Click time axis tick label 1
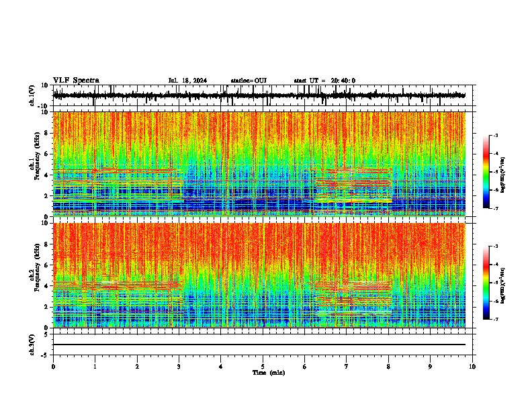This screenshot has width=532, height=411. click(x=95, y=367)
